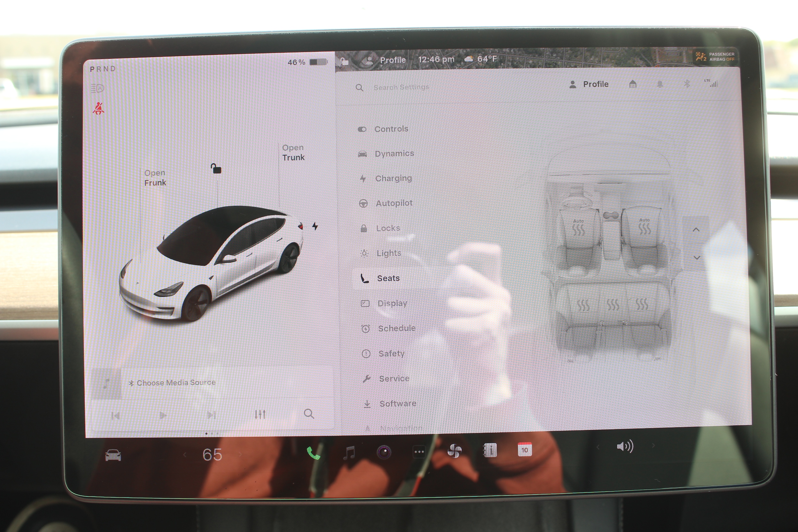Image resolution: width=798 pixels, height=532 pixels.
Task: Open the dashcam camera app
Action: (384, 452)
